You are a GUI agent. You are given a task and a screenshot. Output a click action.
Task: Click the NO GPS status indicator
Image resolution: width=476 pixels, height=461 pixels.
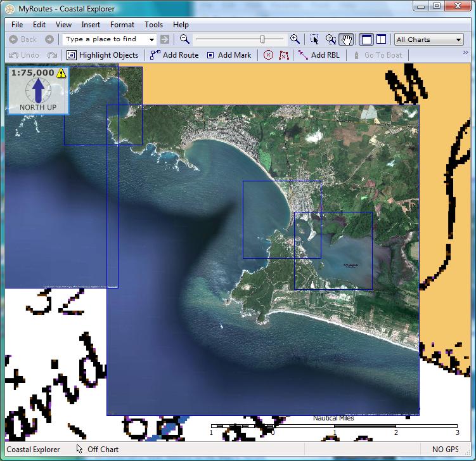[x=446, y=449]
